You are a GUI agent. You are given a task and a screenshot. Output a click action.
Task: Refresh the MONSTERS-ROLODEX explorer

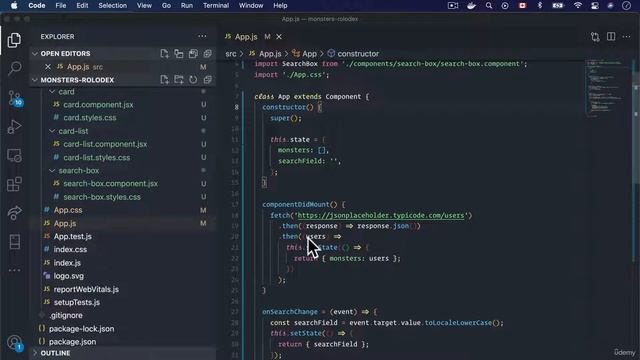click(x=193, y=80)
